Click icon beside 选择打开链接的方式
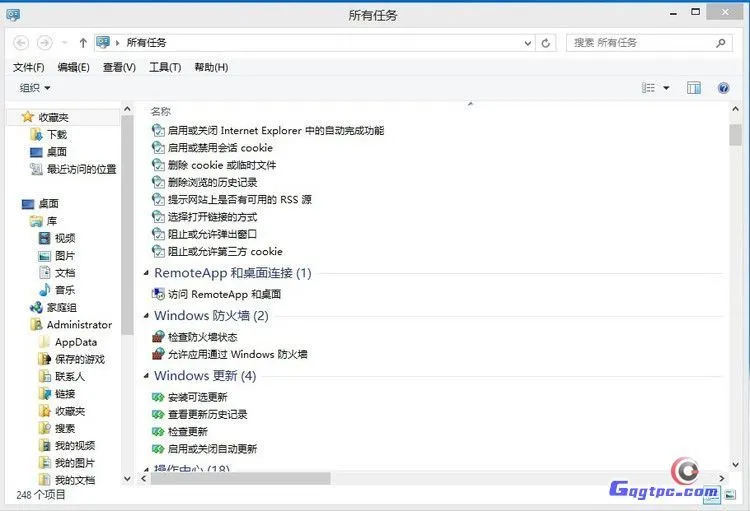This screenshot has height=511, width=750. click(x=158, y=217)
